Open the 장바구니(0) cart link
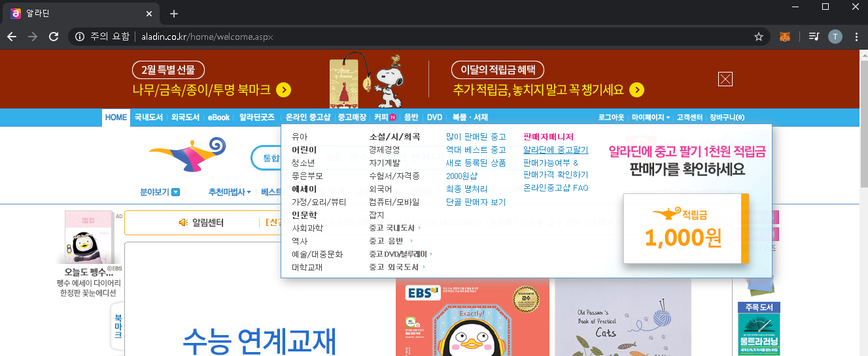868x356 pixels. (727, 118)
